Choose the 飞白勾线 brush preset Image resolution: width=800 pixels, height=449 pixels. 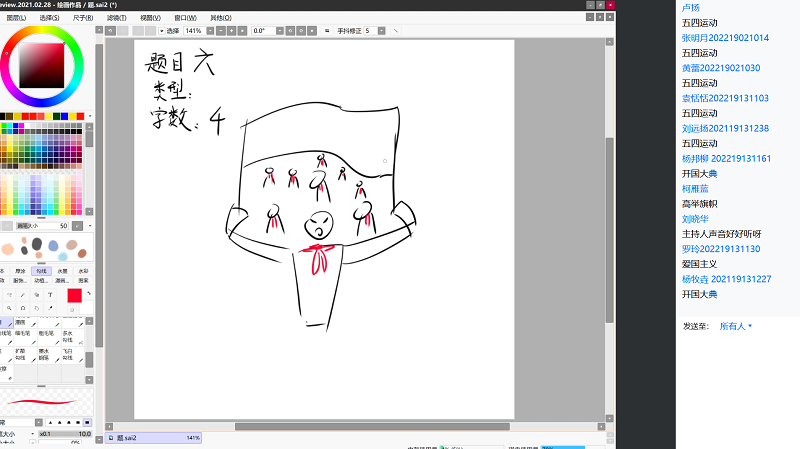(73, 355)
